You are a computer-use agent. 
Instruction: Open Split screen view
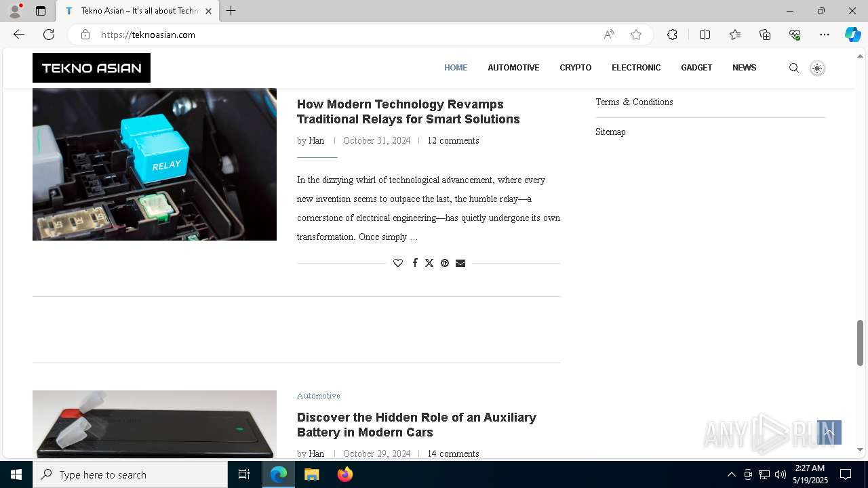coord(705,35)
